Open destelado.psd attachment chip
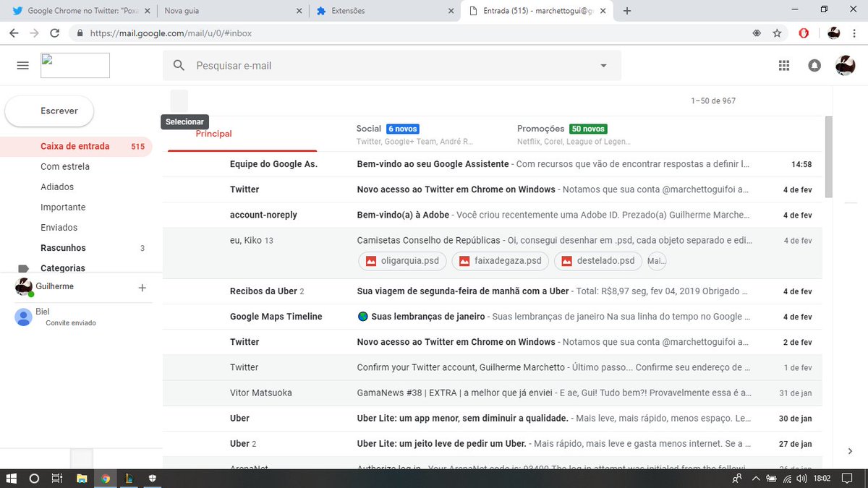The height and width of the screenshot is (488, 868). click(598, 261)
